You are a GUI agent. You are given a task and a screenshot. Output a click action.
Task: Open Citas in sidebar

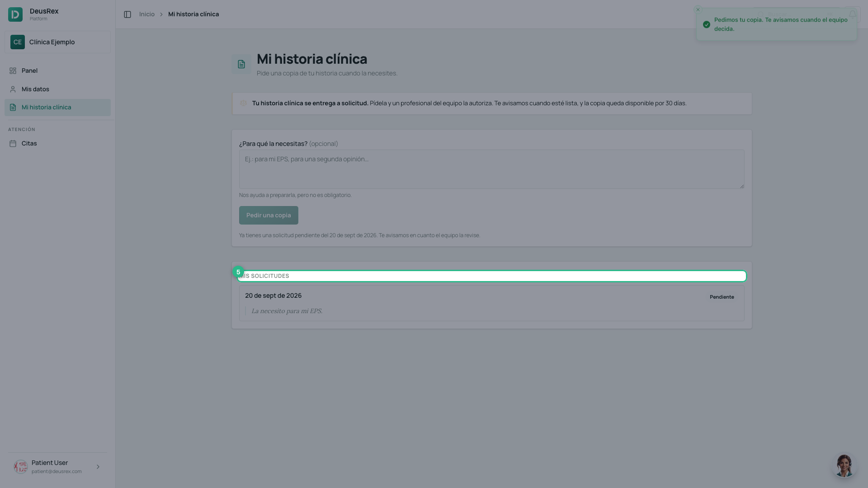(x=57, y=144)
